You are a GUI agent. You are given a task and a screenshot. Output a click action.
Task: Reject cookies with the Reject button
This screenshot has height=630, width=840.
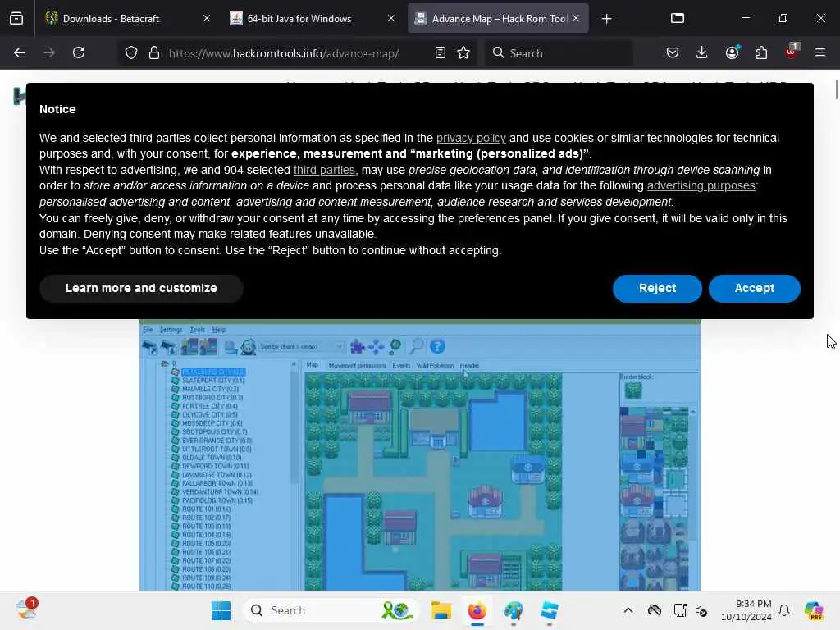pos(657,288)
